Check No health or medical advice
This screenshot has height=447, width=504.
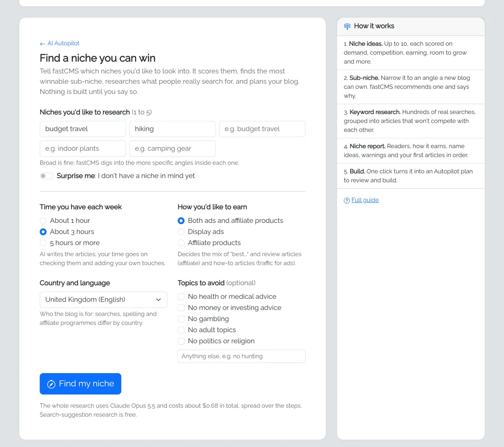tap(181, 297)
